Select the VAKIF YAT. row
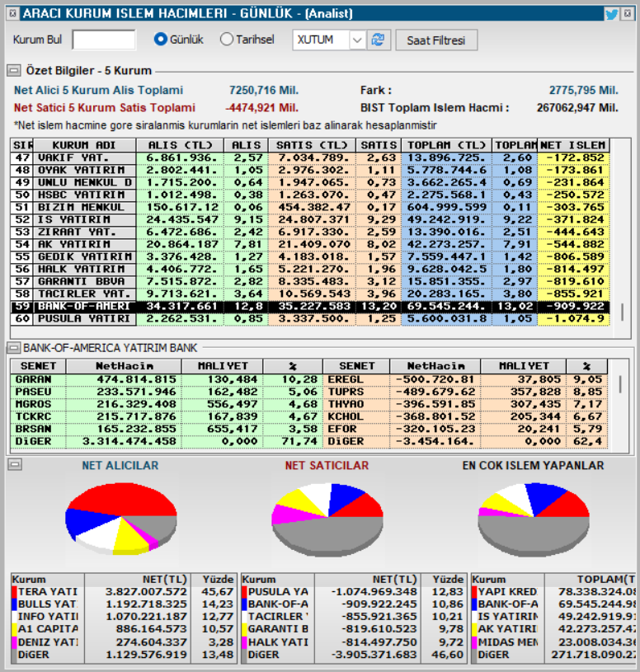Viewport: 640px width, 672px height. point(309,157)
